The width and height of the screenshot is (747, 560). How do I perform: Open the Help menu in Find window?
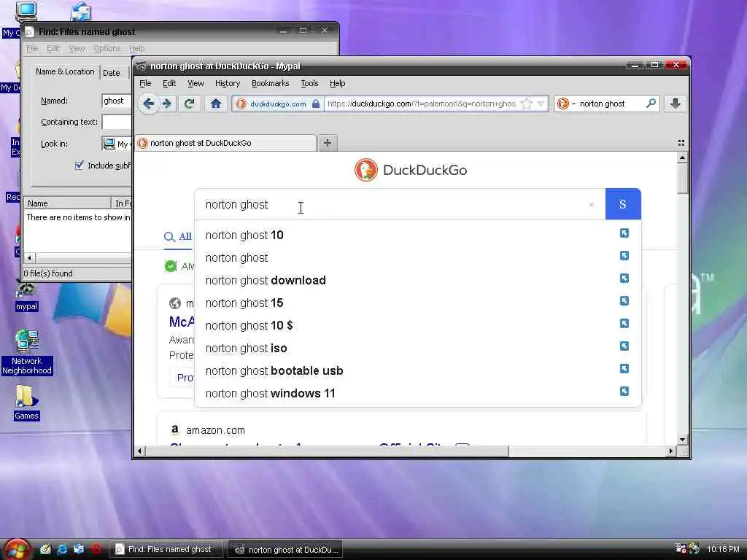[x=136, y=49]
